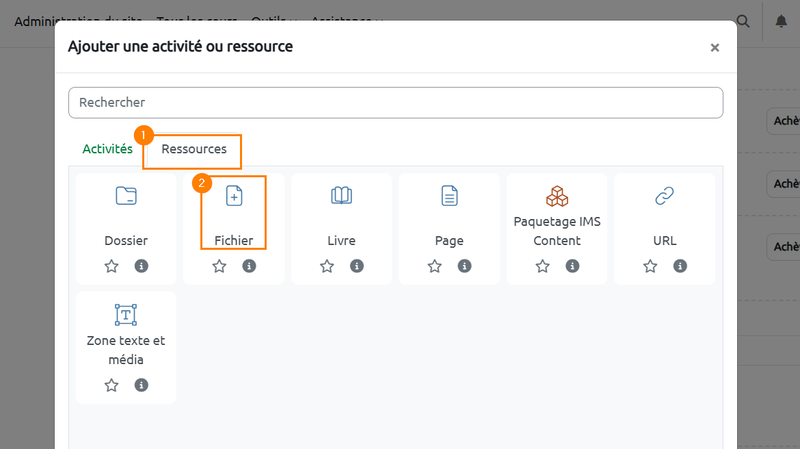Open the search magnifier in header
This screenshot has height=449, width=800.
click(x=743, y=21)
